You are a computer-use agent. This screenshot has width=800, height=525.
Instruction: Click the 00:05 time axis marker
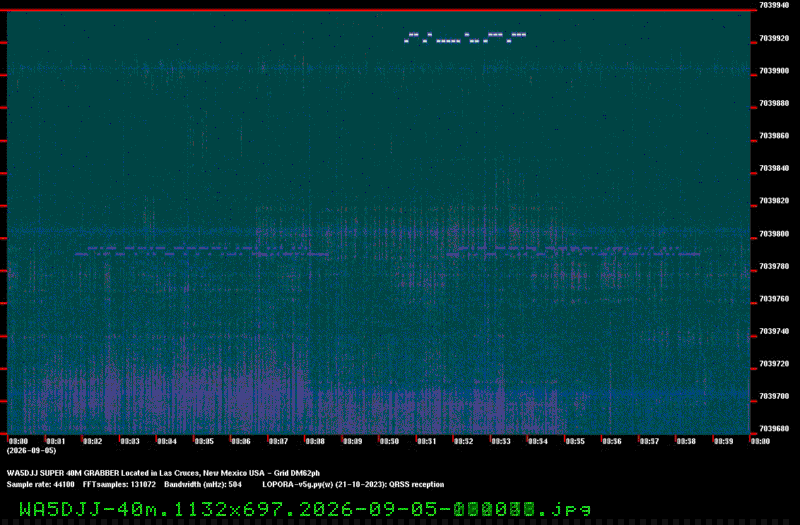pos(204,441)
